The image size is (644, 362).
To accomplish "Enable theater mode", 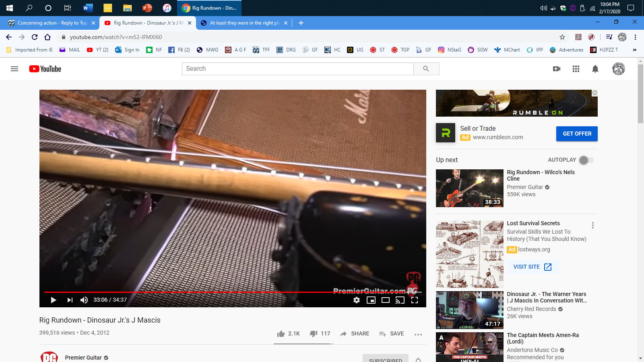I will (x=386, y=300).
